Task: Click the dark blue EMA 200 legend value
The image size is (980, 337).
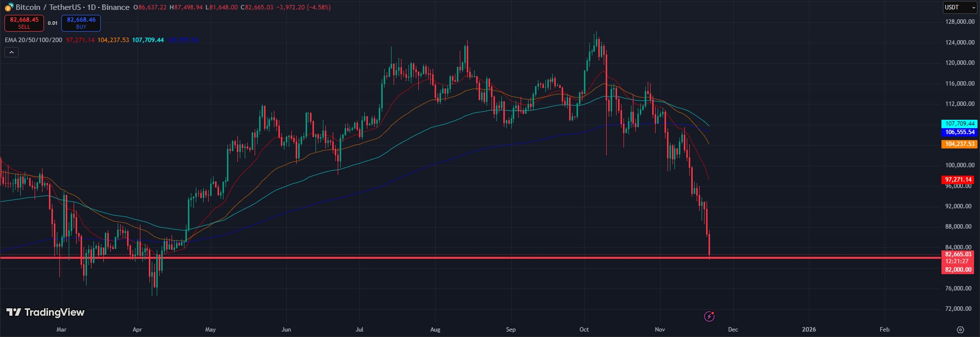Action: 182,40
